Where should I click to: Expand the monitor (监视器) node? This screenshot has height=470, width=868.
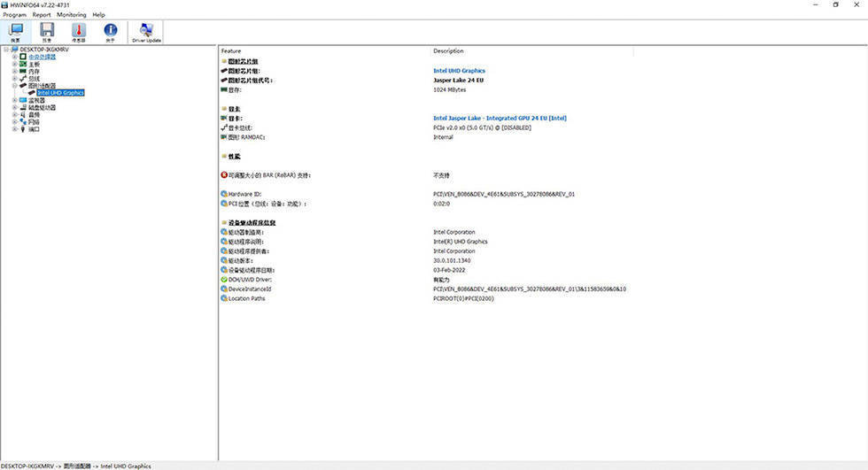point(15,100)
